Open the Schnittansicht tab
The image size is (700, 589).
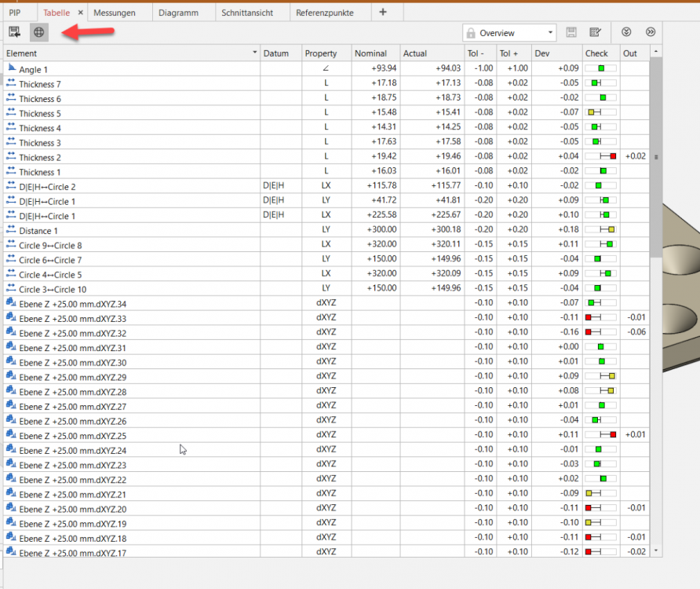pos(250,13)
